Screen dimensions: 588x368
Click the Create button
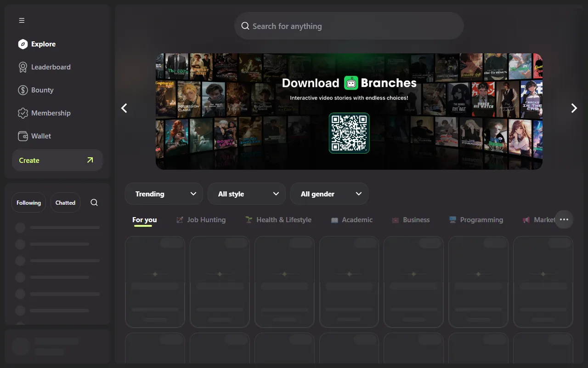click(x=57, y=160)
